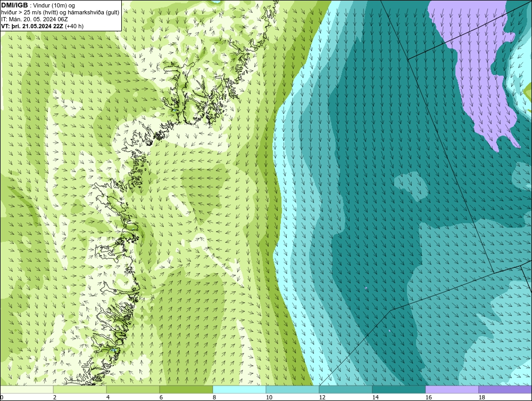
Task: Click the scale label '0' under the legend
Action: coord(2,397)
